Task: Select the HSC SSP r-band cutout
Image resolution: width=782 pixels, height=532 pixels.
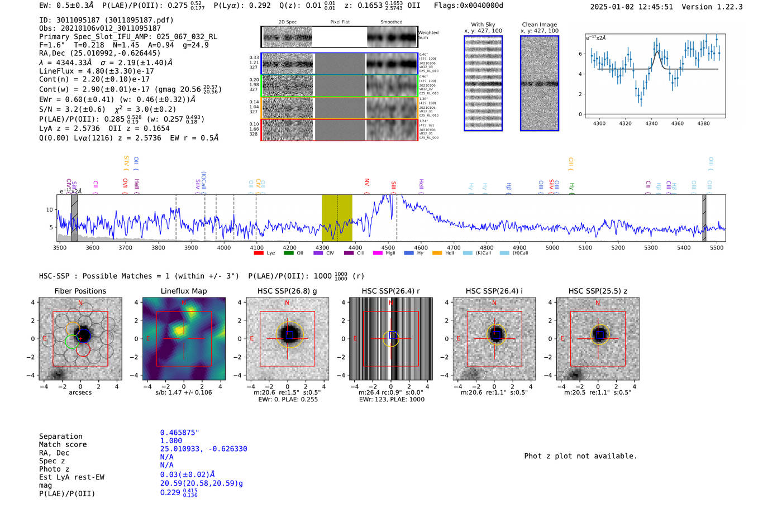Action: click(391, 339)
